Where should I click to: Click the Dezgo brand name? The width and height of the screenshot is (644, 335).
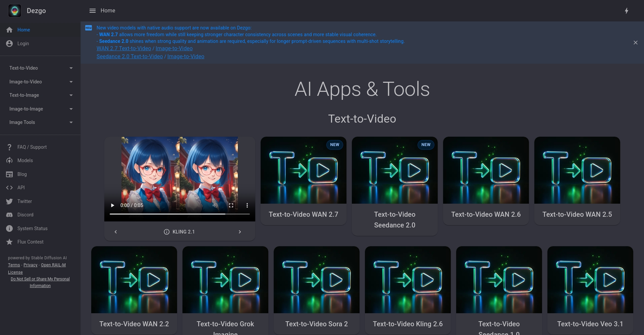tap(36, 11)
